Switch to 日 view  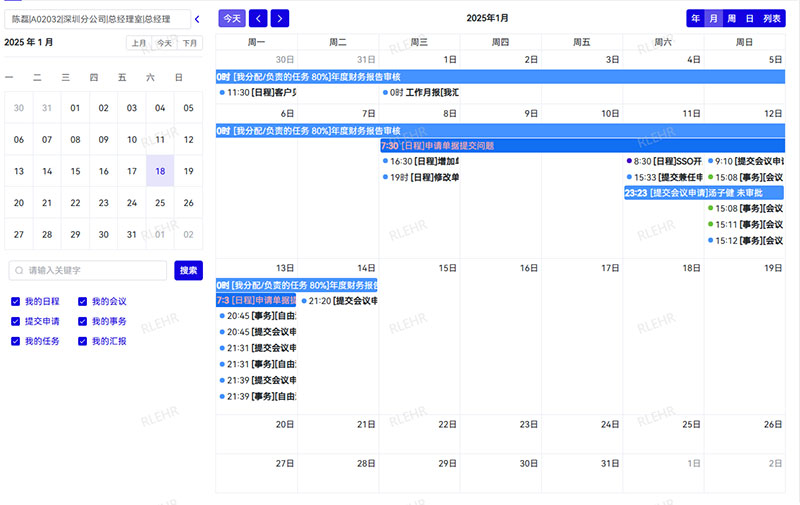click(x=749, y=18)
